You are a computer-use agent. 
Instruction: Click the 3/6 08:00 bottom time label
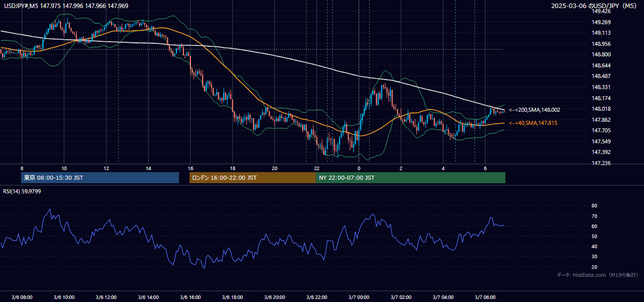pos(22,297)
